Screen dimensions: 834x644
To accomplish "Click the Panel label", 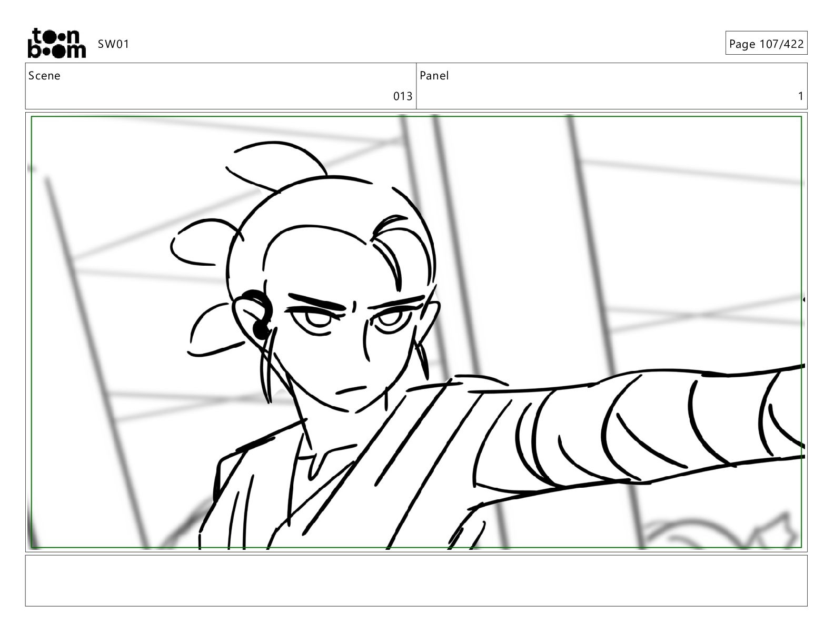I will coord(434,76).
